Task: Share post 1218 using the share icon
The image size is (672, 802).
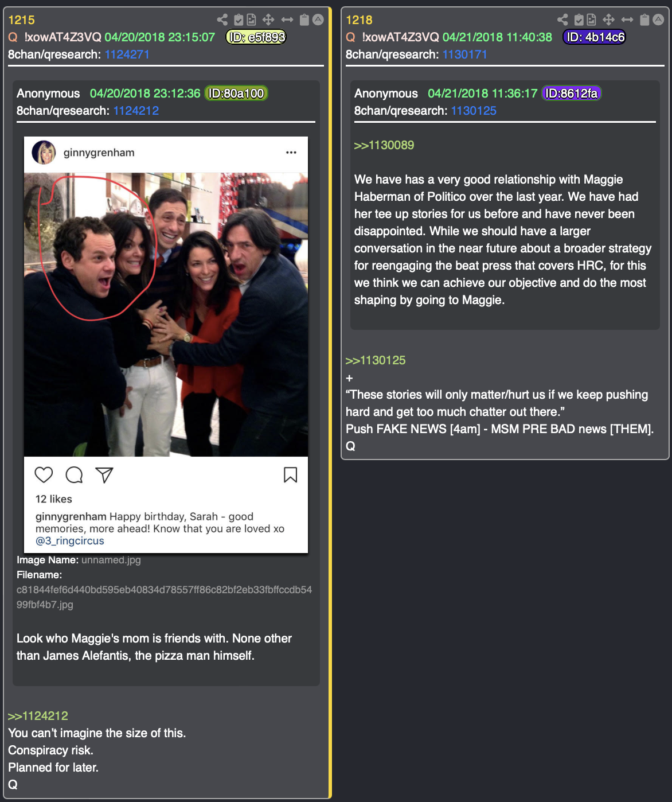Action: (x=562, y=20)
